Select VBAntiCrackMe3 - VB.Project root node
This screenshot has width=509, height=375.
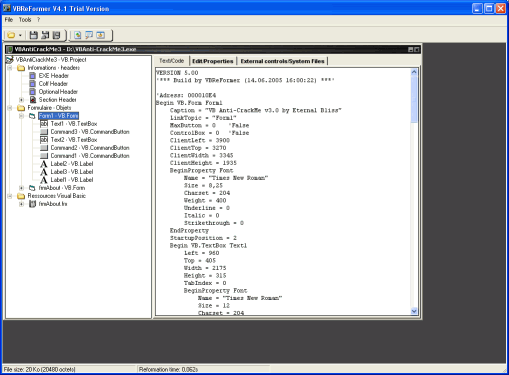click(51, 60)
